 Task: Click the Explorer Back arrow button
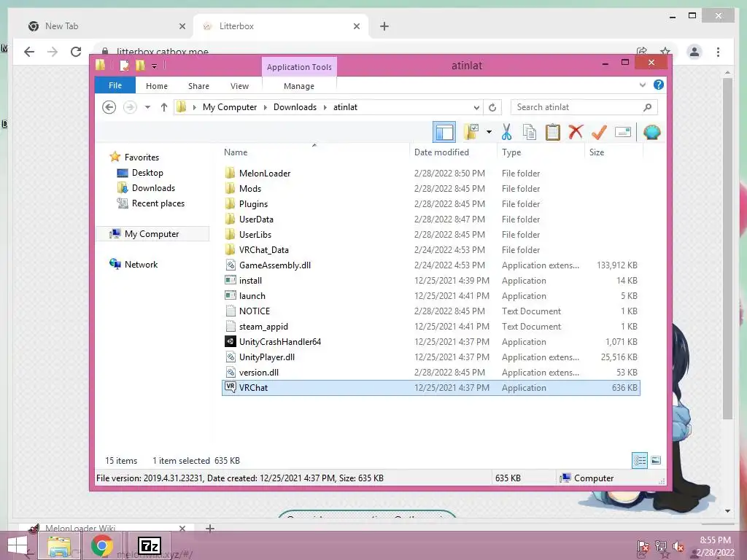[x=109, y=107]
